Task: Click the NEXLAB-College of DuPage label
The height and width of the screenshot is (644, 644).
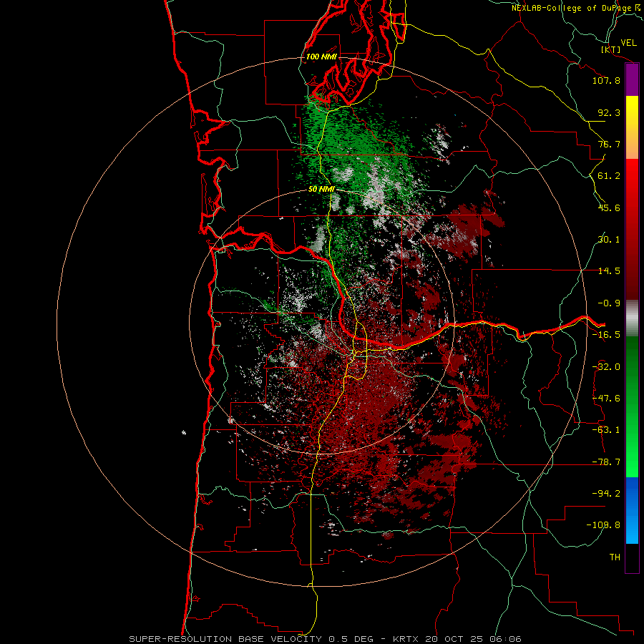Action: (571, 8)
